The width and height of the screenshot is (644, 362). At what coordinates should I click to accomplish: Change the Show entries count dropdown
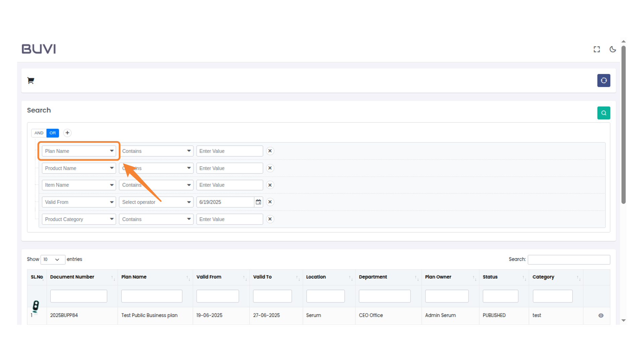pyautogui.click(x=52, y=259)
